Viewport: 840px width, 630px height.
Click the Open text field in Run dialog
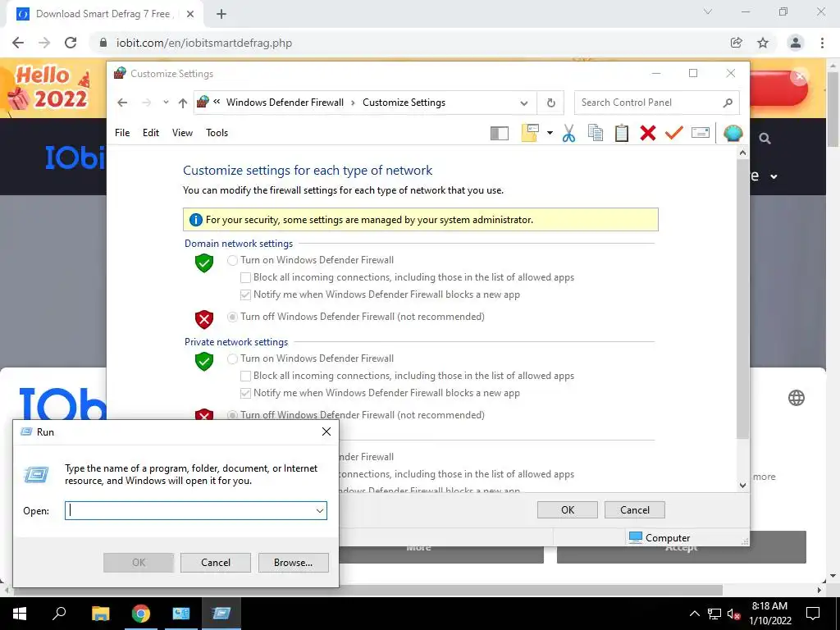coord(189,510)
